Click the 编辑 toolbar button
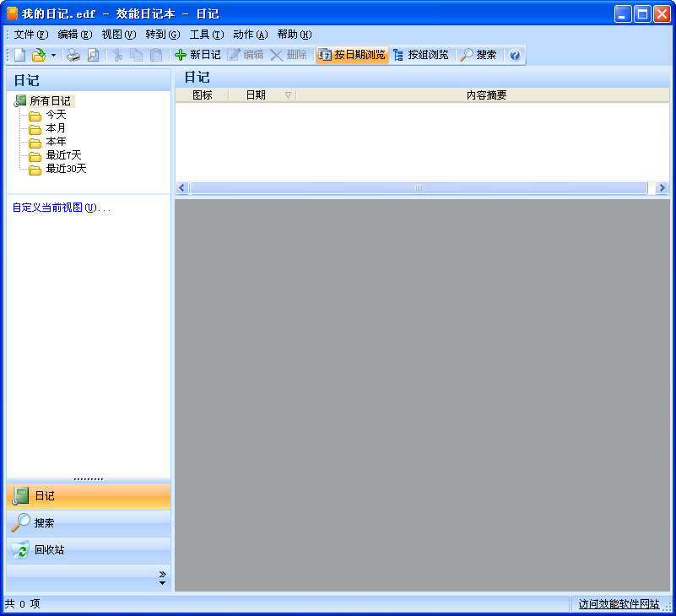 [246, 55]
